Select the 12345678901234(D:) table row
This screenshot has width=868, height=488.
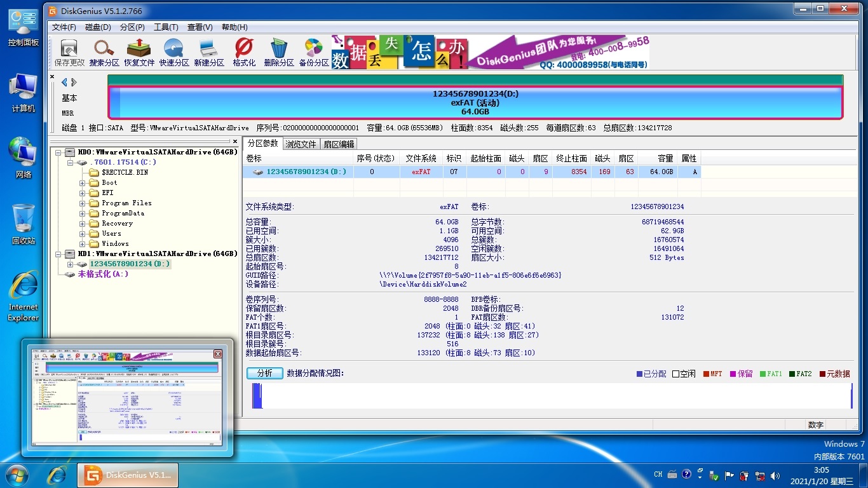(x=471, y=172)
